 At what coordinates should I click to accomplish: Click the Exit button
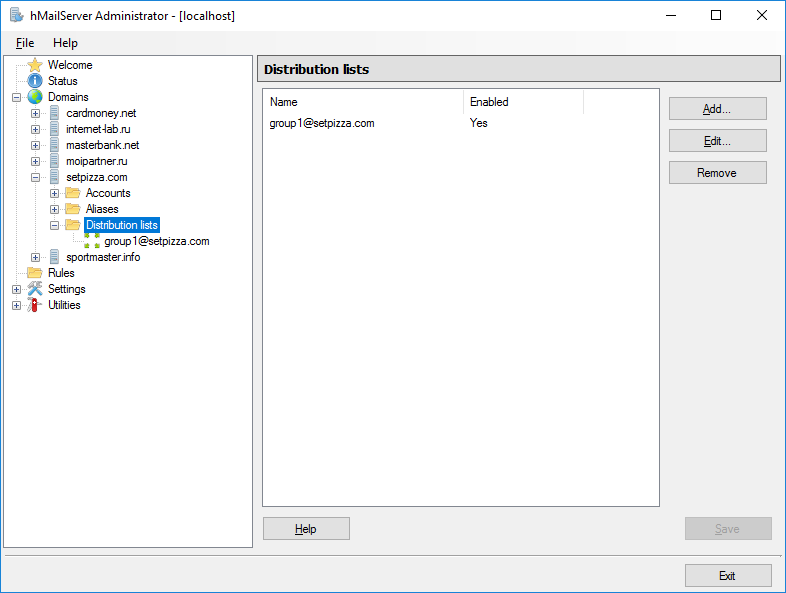tap(728, 576)
